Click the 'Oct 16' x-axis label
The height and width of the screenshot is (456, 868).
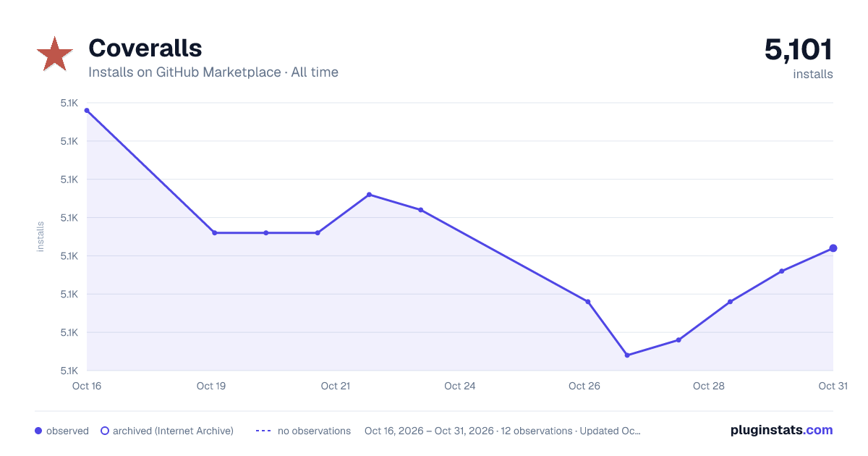click(87, 386)
